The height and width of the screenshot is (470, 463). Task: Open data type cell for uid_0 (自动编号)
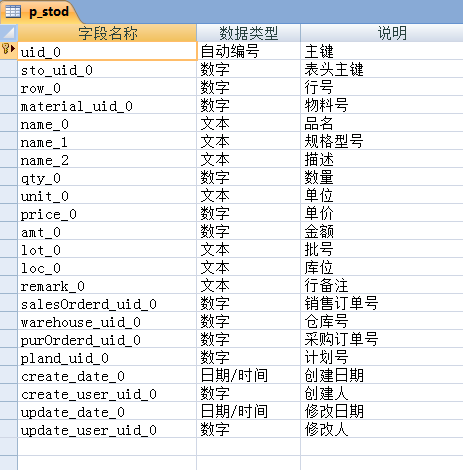[249, 51]
